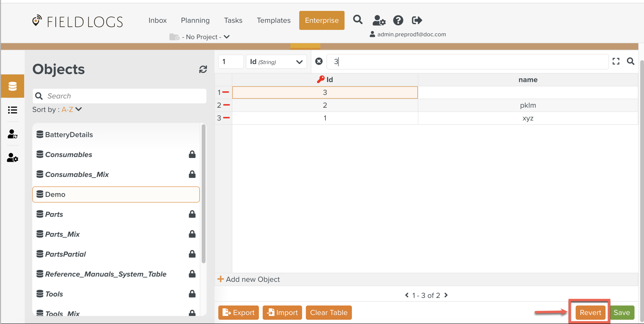Click the Clear Table button
Viewport: 644px width, 324px height.
click(x=328, y=312)
